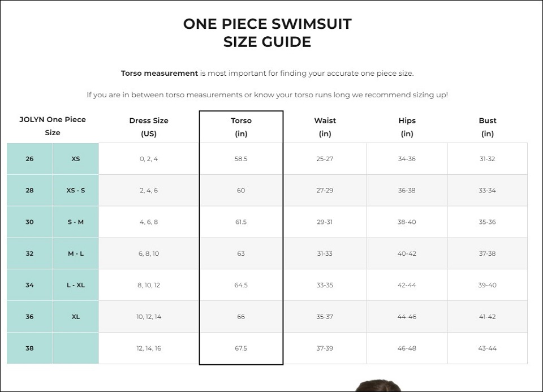This screenshot has width=543, height=392.
Task: Select the 43-44 bust cell
Action: [488, 348]
